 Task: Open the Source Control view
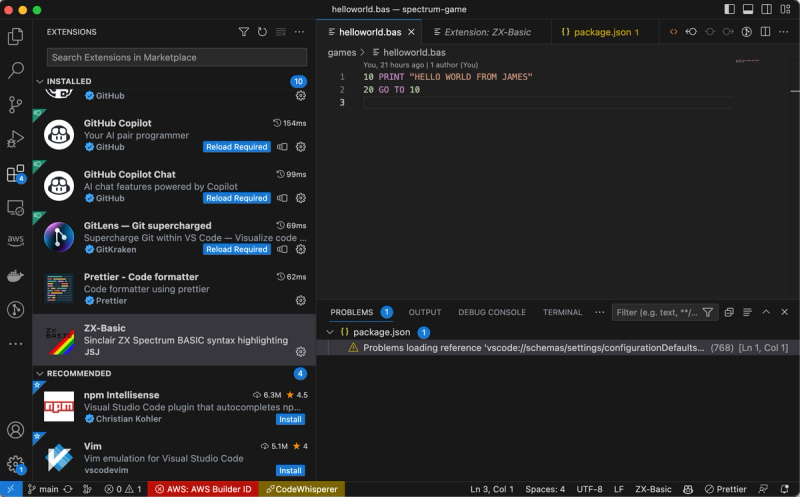15,105
